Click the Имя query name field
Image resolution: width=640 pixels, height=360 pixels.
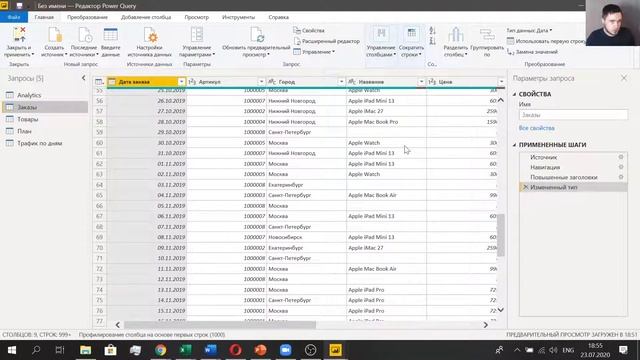pyautogui.click(x=573, y=115)
